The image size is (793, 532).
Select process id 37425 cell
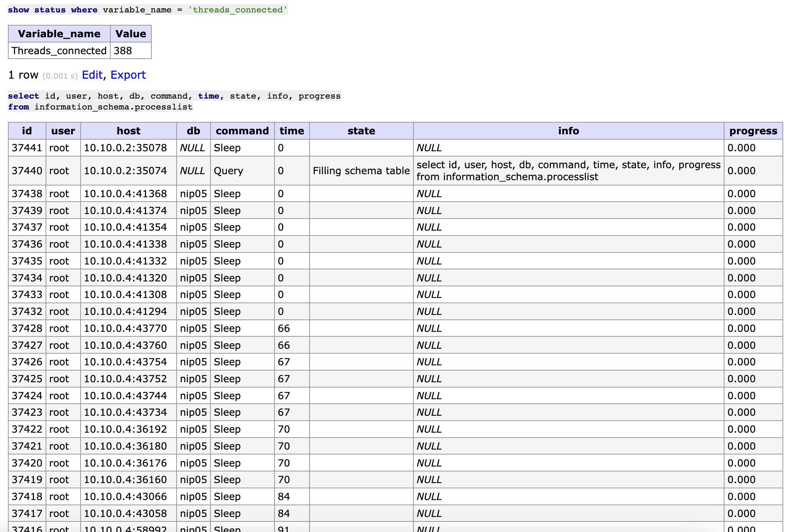(x=27, y=379)
